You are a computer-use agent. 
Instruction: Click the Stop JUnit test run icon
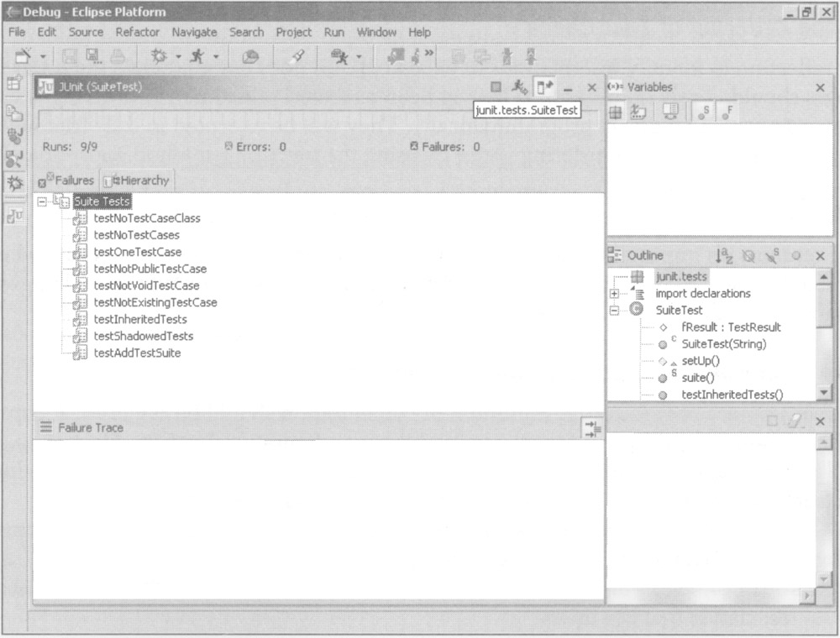click(x=496, y=87)
